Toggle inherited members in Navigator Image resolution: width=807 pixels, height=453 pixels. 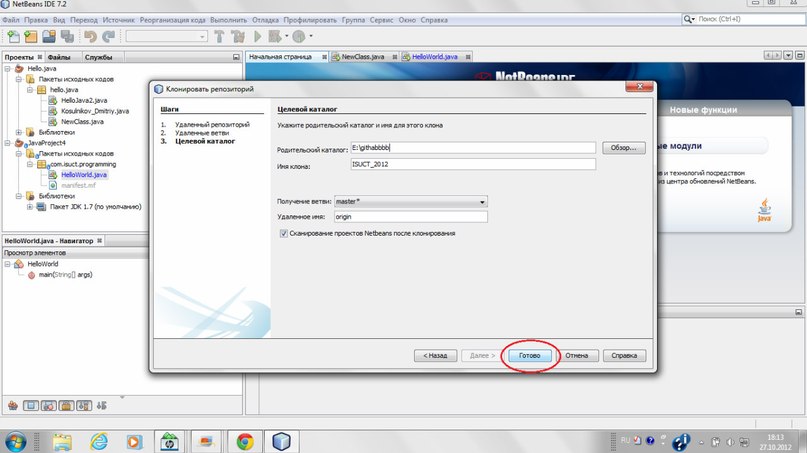pos(13,406)
